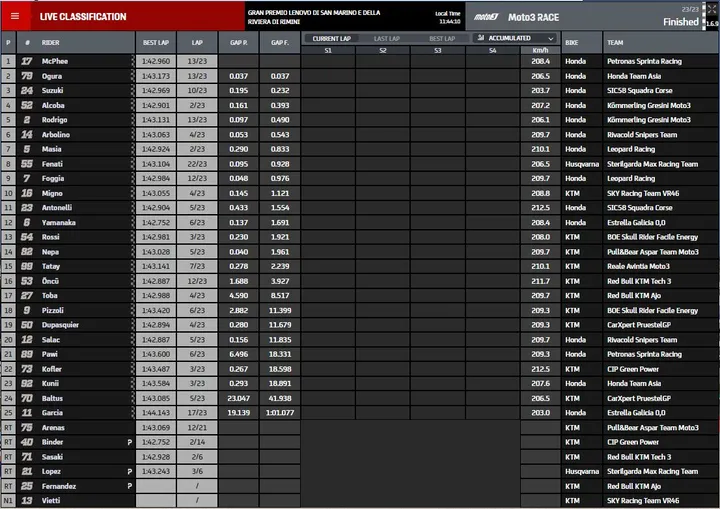Click Fenati's team Sterilgarda Max Racing Team

[x=652, y=164]
